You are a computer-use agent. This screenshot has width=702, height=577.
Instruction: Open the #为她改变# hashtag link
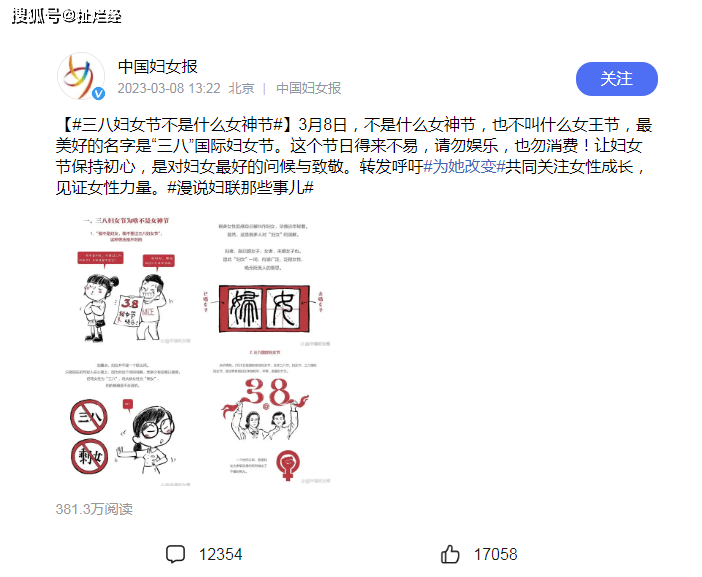click(x=464, y=167)
